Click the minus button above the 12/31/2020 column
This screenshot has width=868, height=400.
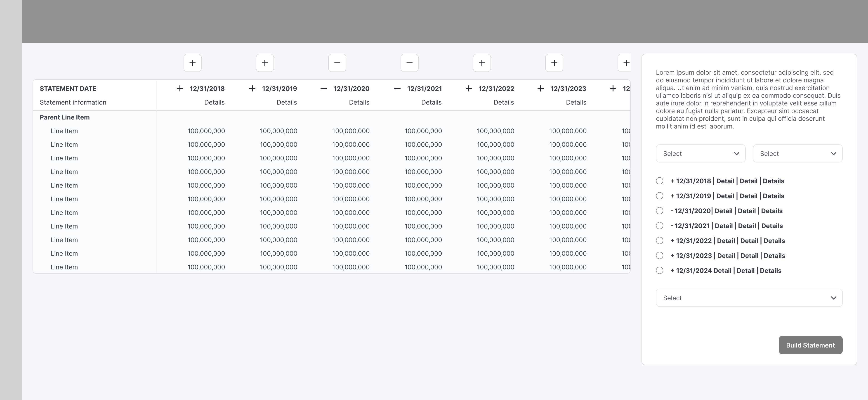point(337,63)
